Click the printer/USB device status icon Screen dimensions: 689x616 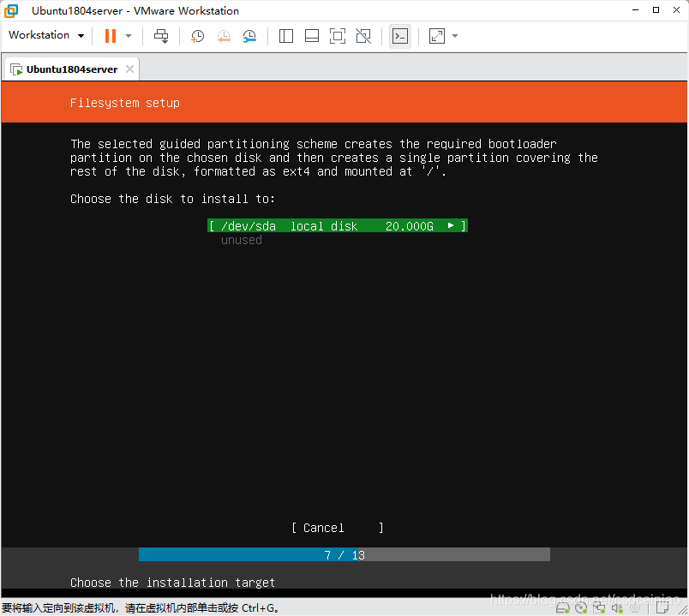pos(635,608)
